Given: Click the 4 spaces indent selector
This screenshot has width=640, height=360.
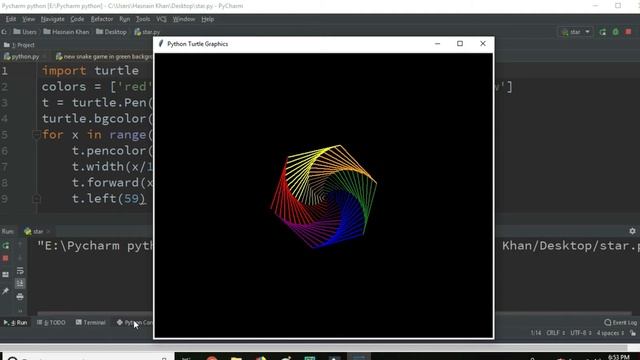Looking at the screenshot, I should [610, 333].
